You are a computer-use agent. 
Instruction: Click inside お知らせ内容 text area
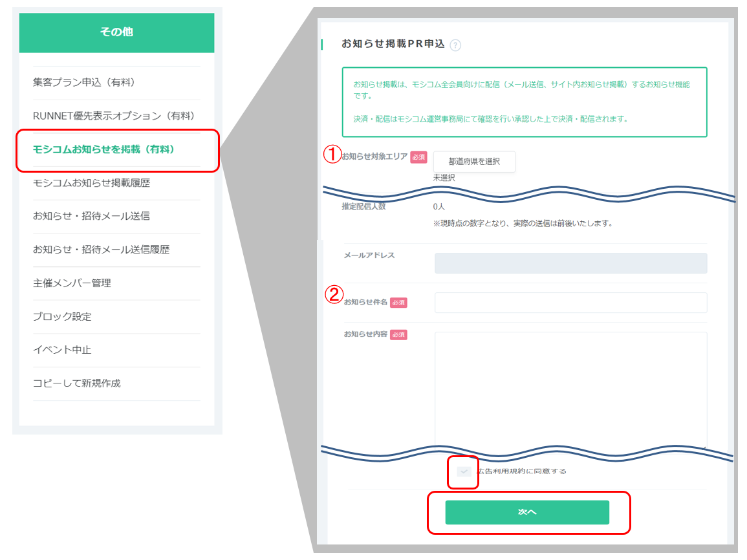(x=570, y=391)
